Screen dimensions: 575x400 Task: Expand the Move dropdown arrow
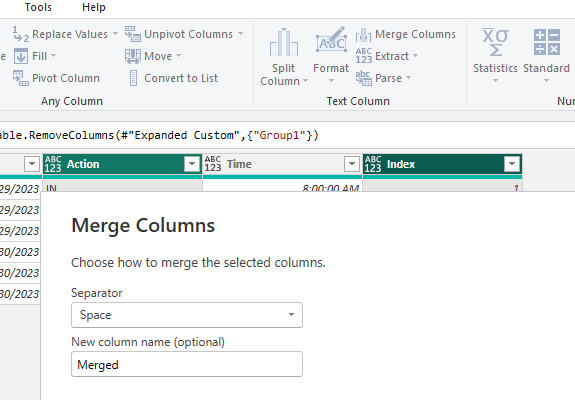(179, 56)
